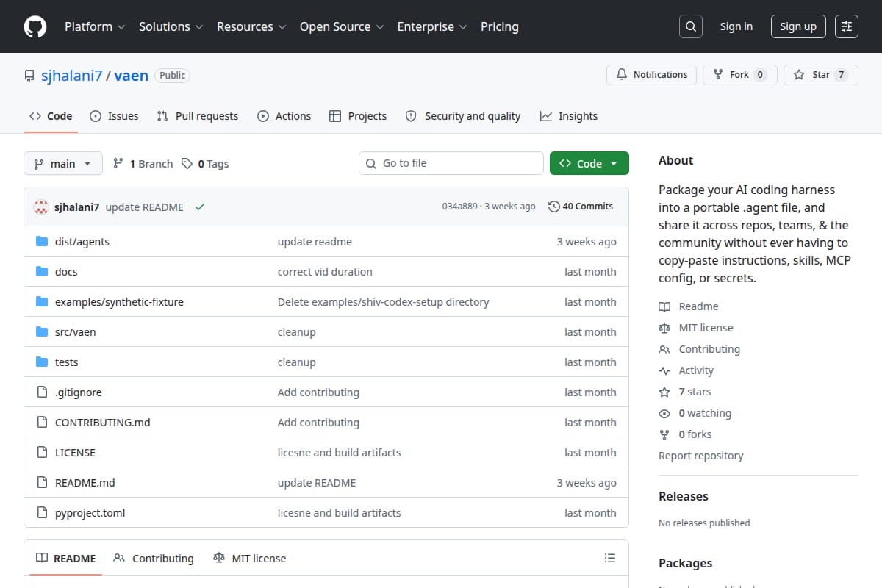Open the sjhalani7 owner link in title
The image size is (882, 588).
point(71,75)
